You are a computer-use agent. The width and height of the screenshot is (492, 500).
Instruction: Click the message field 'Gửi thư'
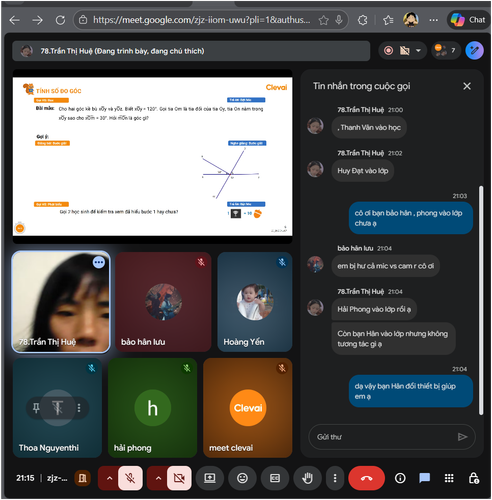(x=383, y=437)
